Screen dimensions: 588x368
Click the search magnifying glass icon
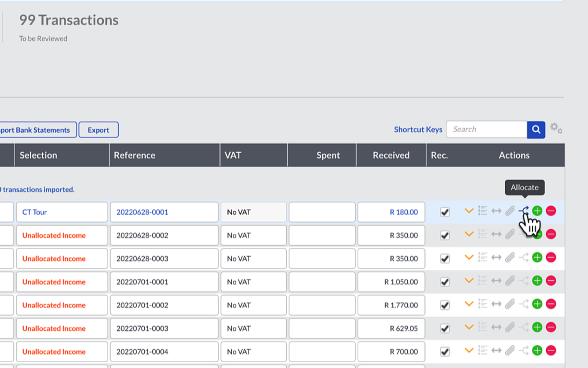(536, 130)
